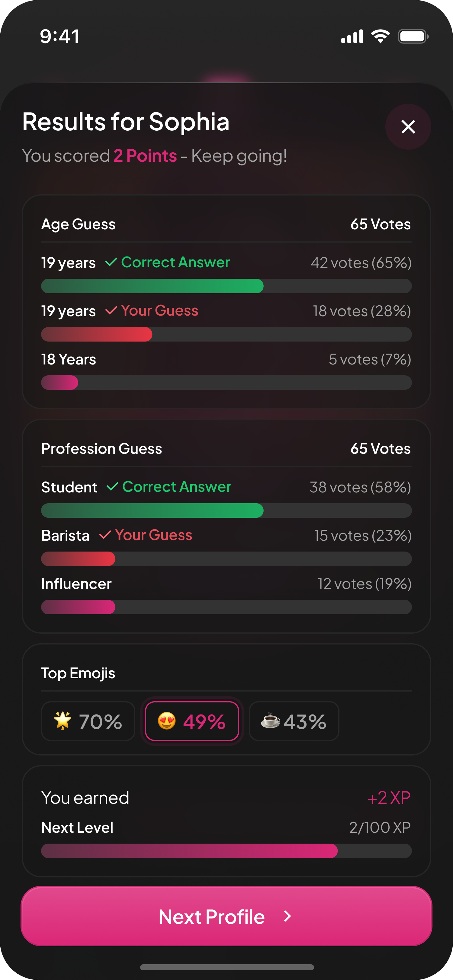
Task: Tap the pink 2 Points score text
Action: (x=145, y=156)
